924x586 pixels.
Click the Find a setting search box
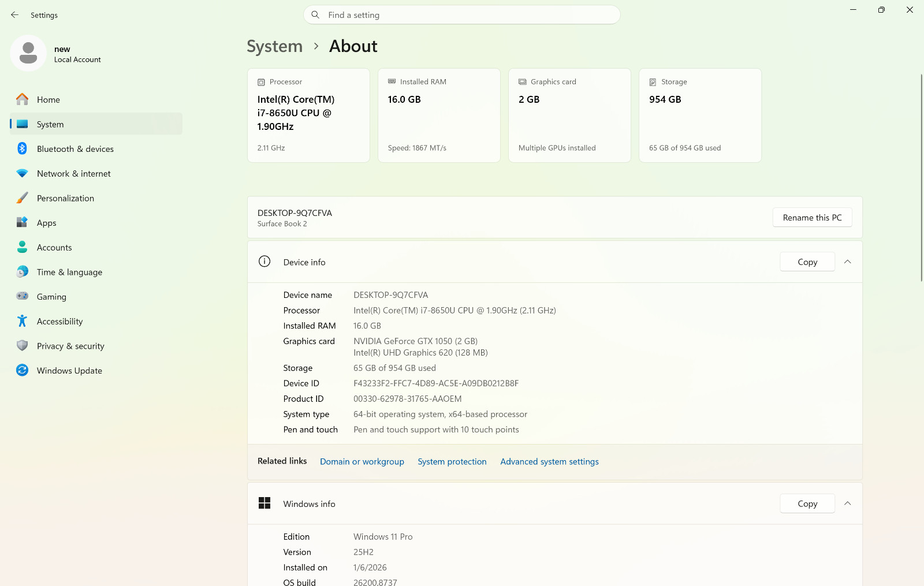[462, 15]
